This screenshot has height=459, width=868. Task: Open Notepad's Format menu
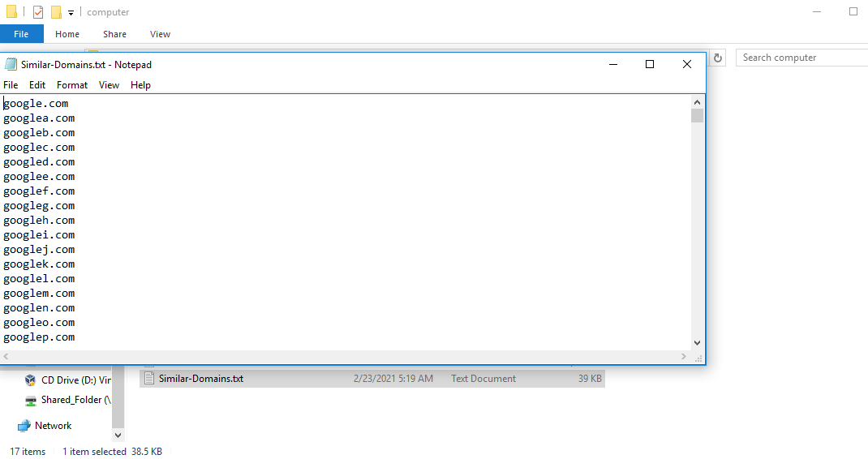(72, 84)
